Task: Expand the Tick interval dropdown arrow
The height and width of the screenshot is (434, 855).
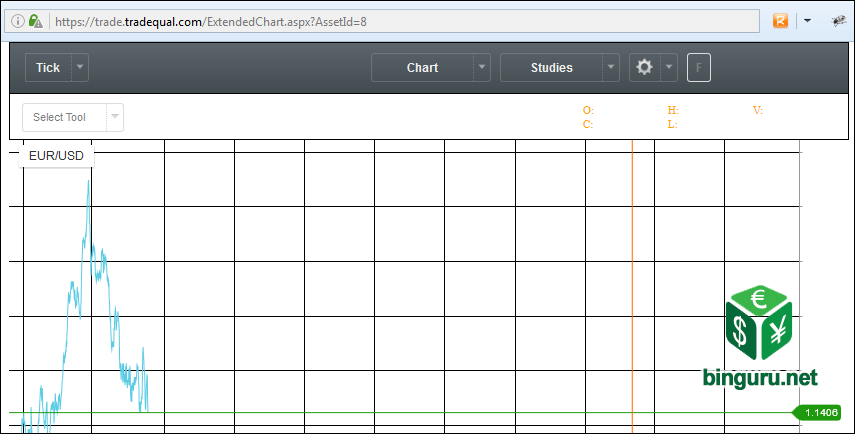Action: (x=80, y=68)
